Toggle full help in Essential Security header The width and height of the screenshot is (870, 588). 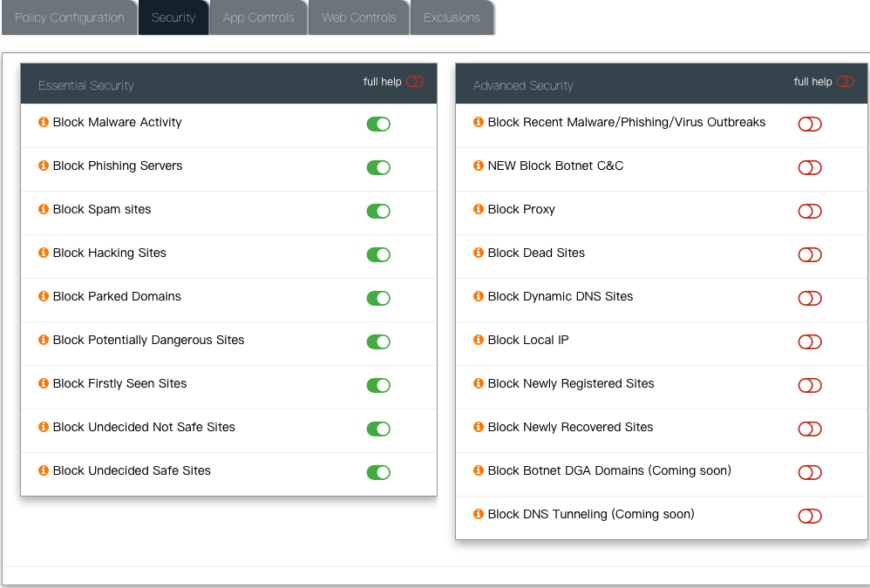414,82
